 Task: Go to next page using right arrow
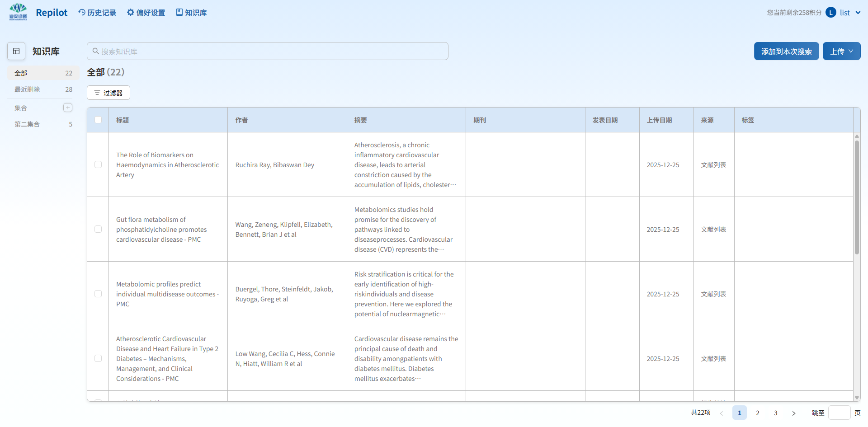(793, 413)
